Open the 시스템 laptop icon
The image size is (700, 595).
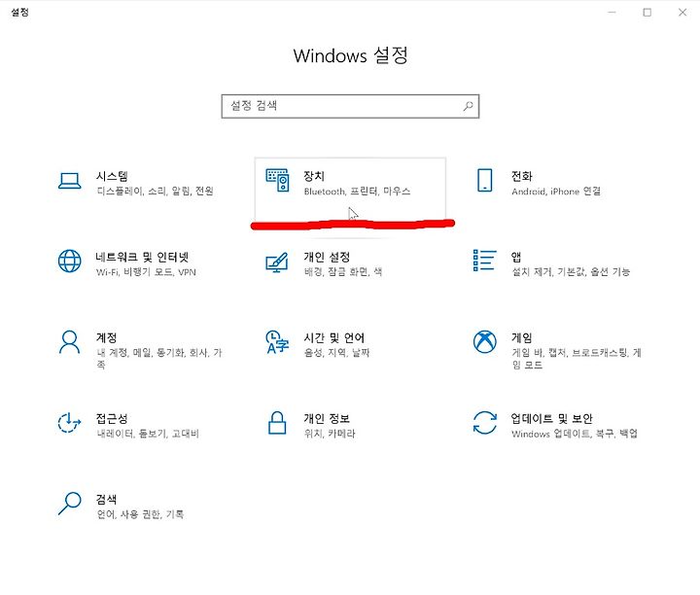coord(70,181)
